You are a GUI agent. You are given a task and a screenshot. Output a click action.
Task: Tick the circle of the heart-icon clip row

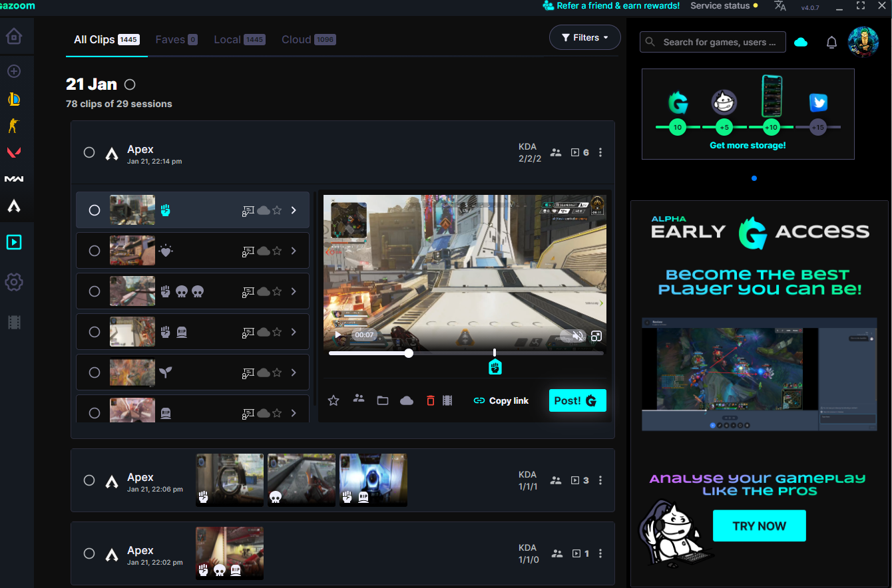coord(95,251)
